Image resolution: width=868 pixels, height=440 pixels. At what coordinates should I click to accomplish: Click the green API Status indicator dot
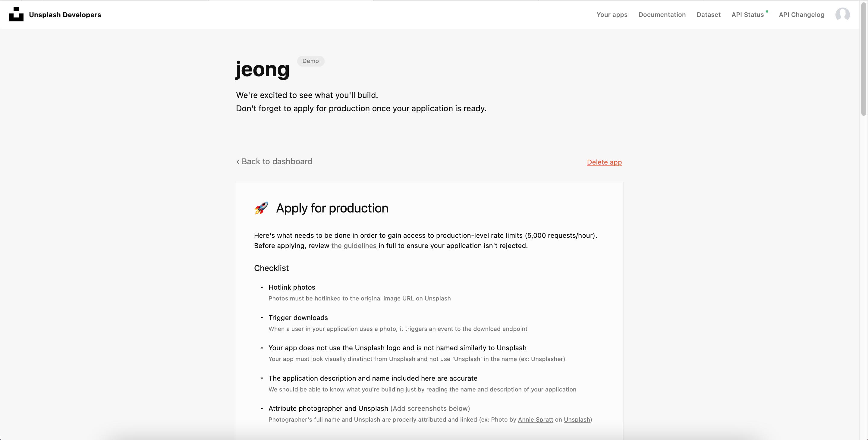click(767, 11)
